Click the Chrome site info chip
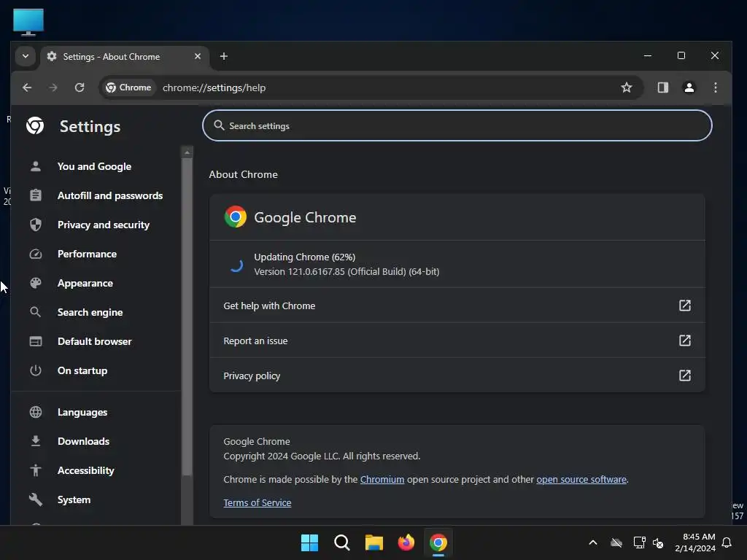Screen dimensions: 747x560 pos(128,87)
